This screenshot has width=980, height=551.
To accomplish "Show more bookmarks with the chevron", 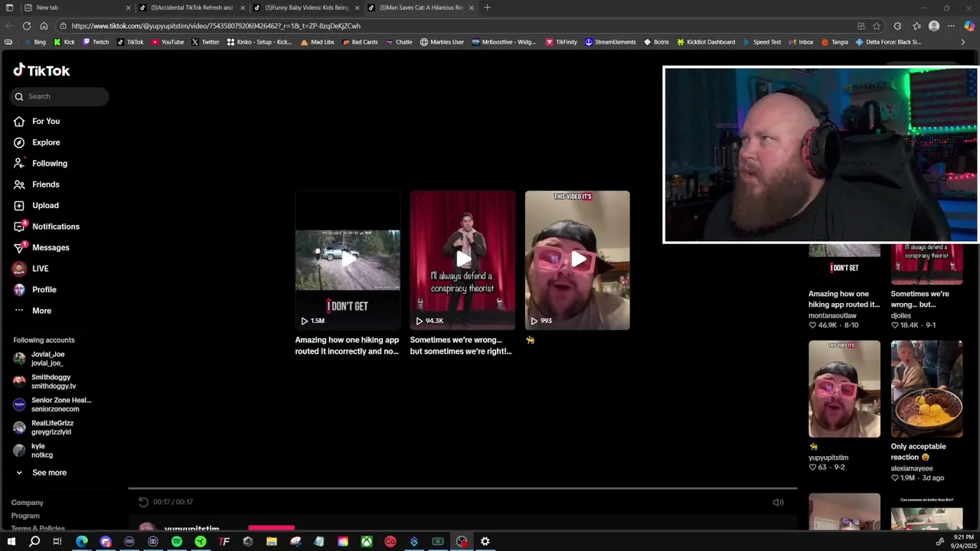I will [x=963, y=42].
